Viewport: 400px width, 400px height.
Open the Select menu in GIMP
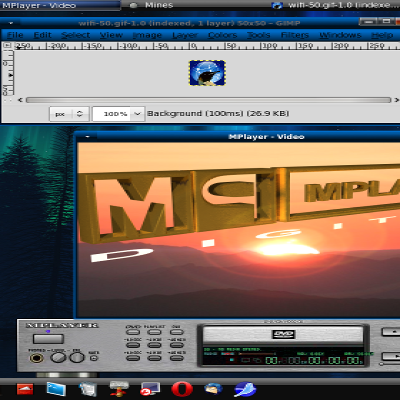(x=76, y=35)
